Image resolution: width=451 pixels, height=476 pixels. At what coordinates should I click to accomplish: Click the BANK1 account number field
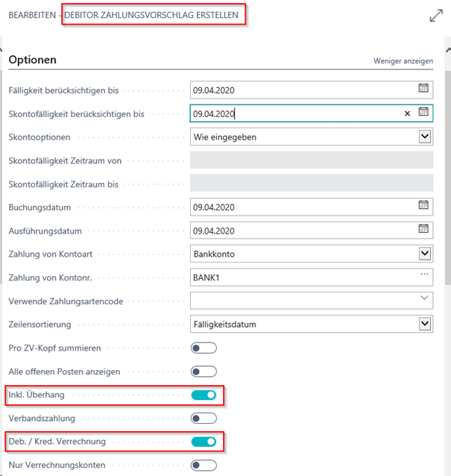(x=311, y=277)
